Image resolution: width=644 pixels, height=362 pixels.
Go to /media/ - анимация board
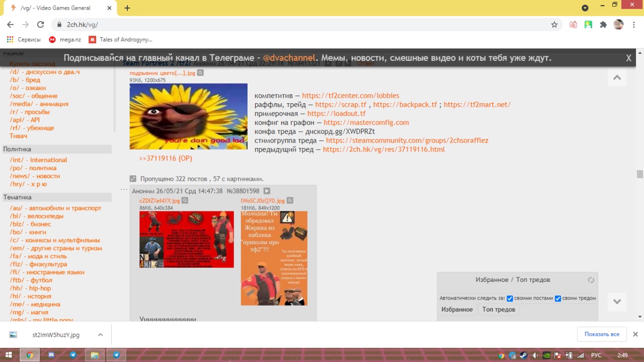click(39, 104)
